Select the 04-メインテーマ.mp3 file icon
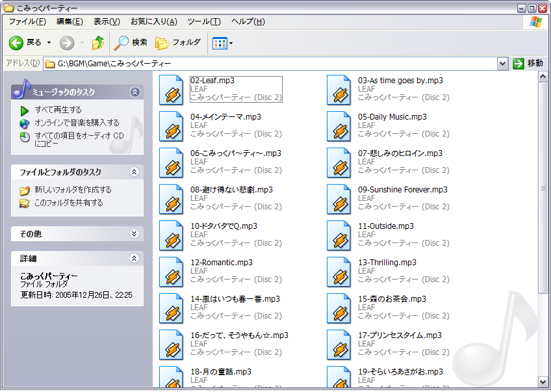 pyautogui.click(x=171, y=127)
